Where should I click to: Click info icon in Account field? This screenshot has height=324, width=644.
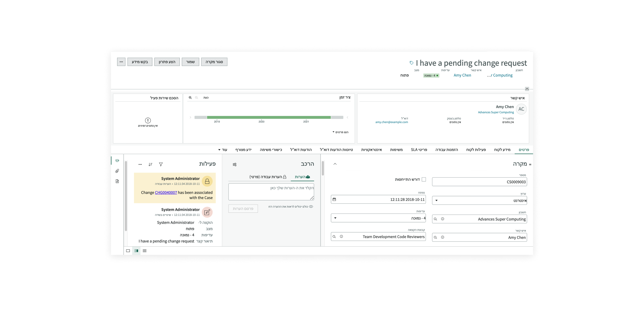pos(443,219)
